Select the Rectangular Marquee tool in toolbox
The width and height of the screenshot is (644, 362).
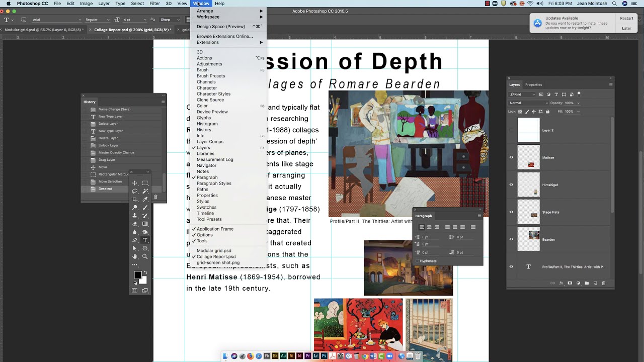145,183
